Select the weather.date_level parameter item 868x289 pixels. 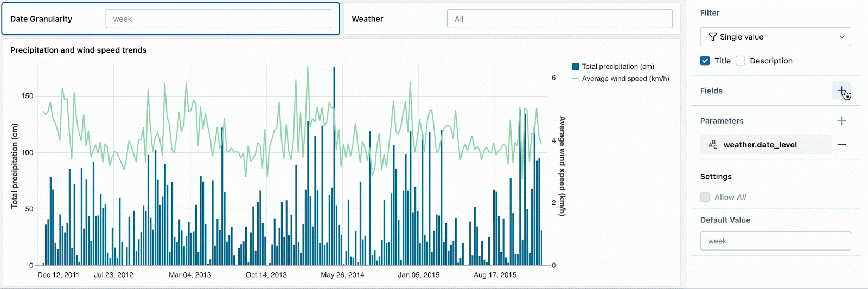click(765, 145)
